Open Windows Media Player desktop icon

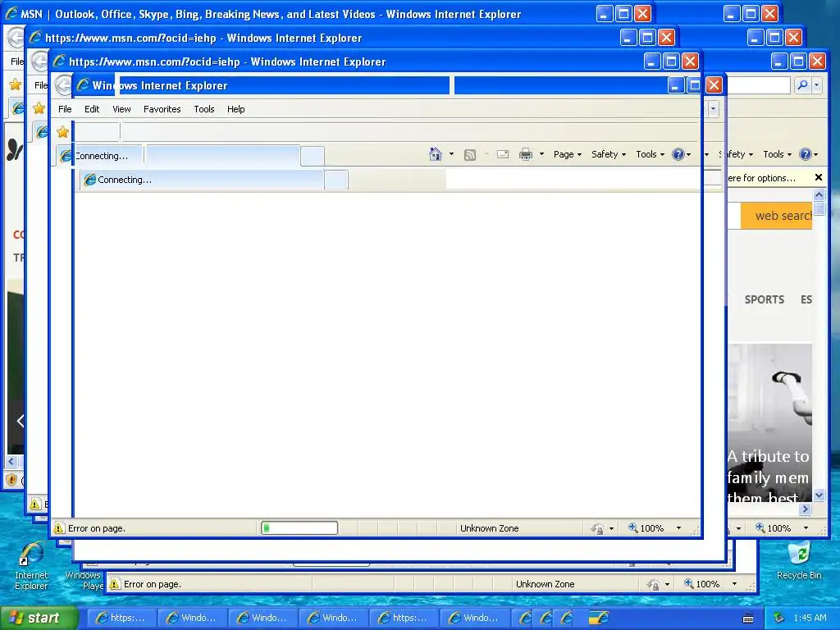(x=83, y=580)
